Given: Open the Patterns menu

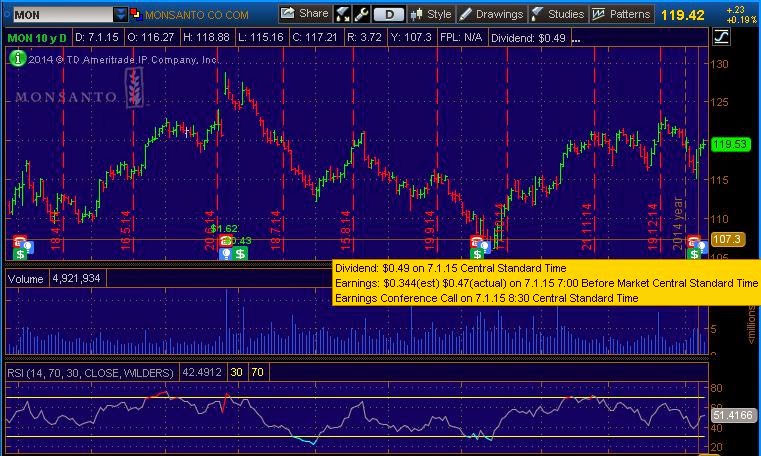Looking at the screenshot, I should tap(622, 14).
